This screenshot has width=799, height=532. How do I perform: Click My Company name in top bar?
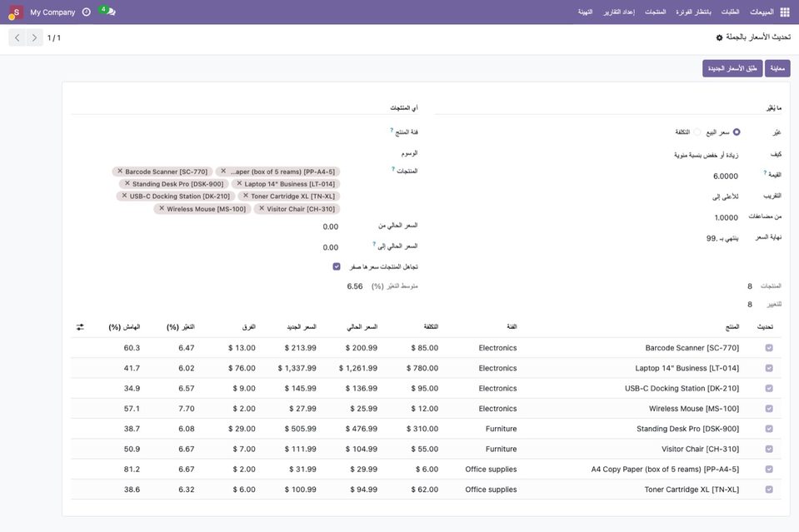pyautogui.click(x=52, y=12)
